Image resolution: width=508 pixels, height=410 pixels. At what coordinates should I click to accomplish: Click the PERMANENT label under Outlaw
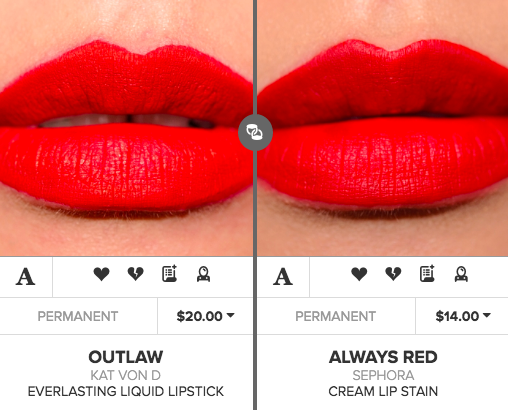(x=78, y=316)
